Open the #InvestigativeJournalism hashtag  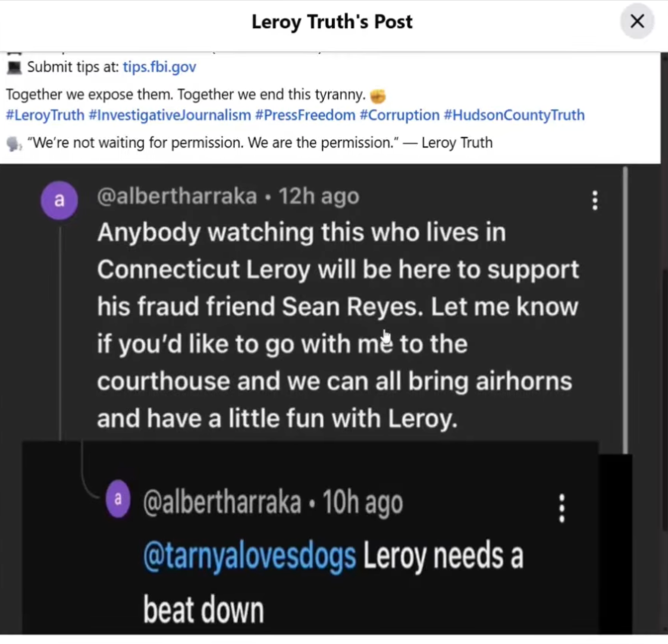[x=169, y=115]
